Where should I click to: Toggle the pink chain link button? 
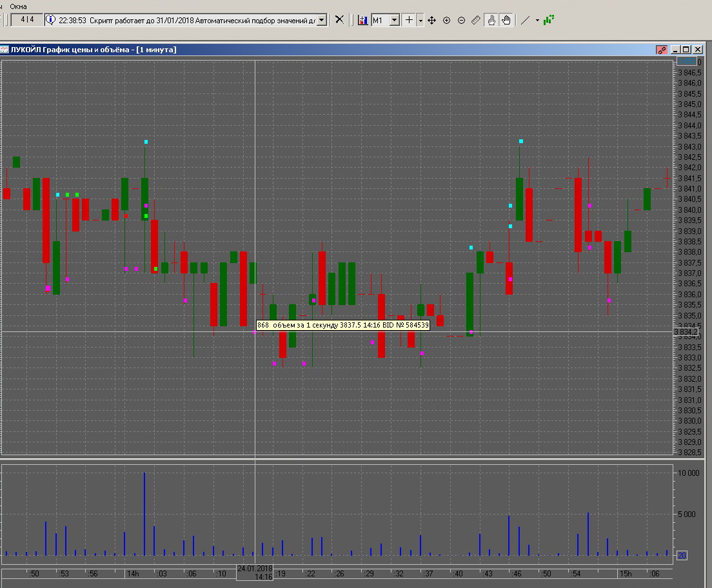(661, 50)
